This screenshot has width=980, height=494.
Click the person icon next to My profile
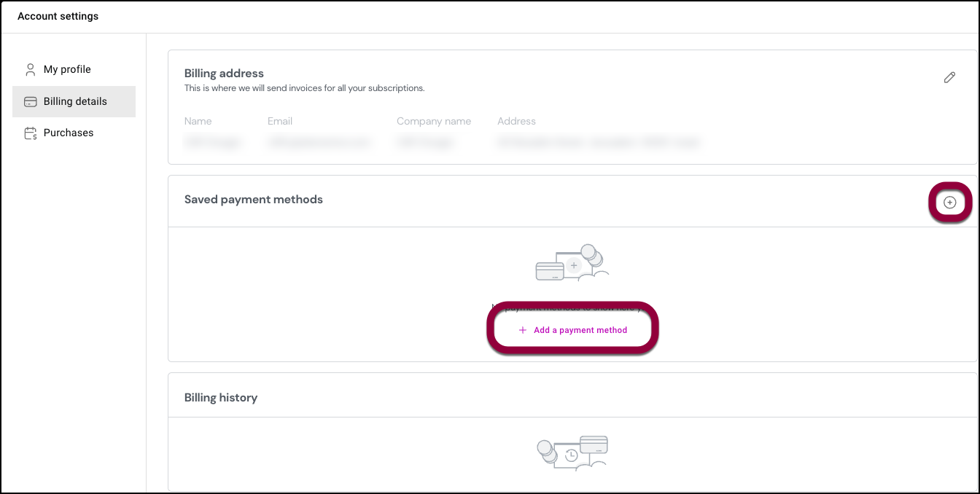click(30, 69)
